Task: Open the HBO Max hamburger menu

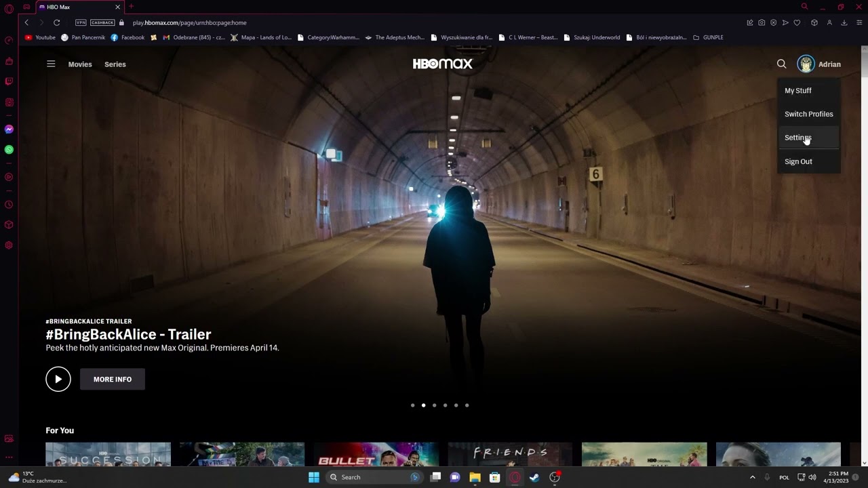Action: (51, 64)
